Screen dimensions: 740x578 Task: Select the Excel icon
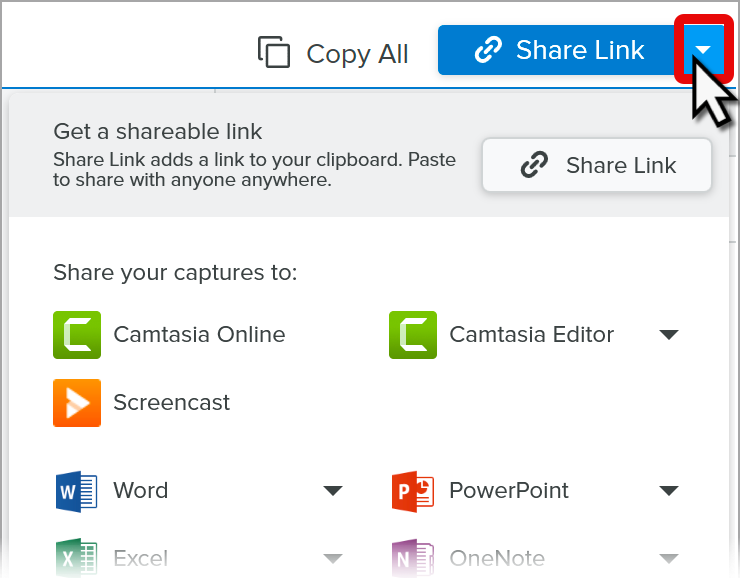76,558
